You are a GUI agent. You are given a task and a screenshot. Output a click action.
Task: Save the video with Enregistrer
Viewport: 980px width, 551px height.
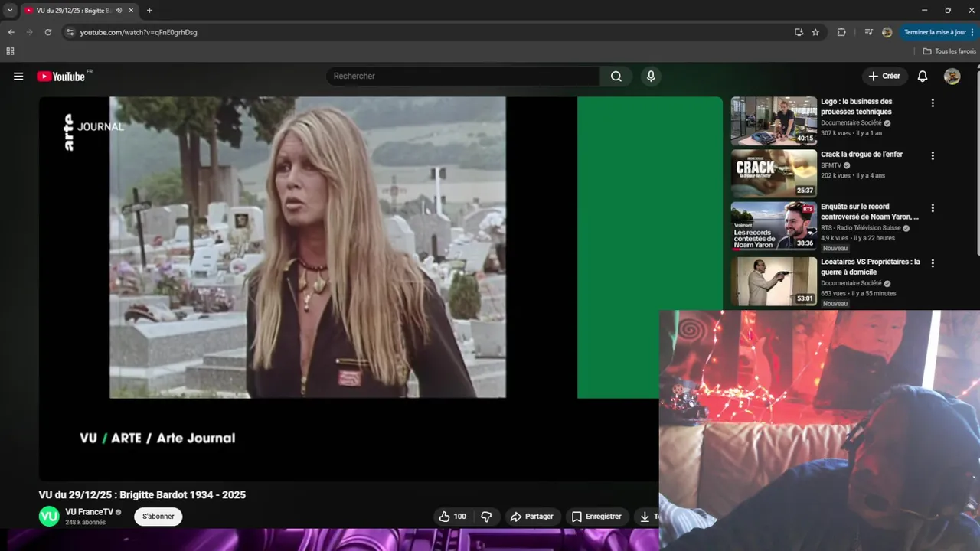(597, 517)
